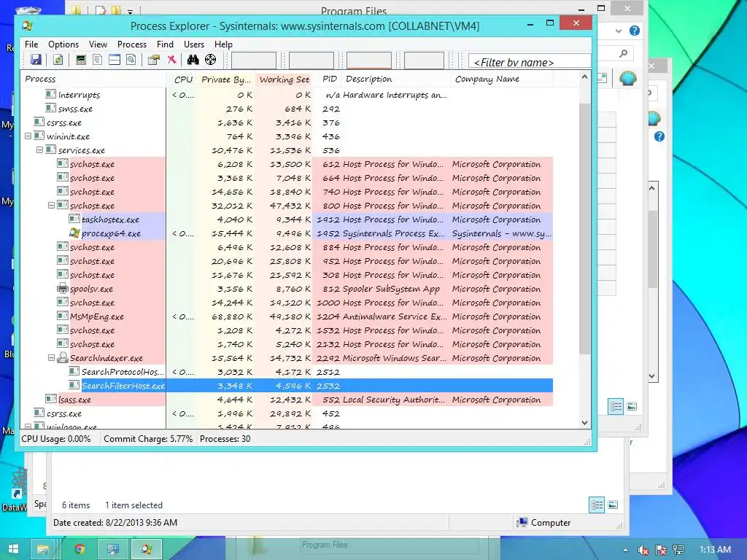Click the muted volume tray icon
The width and height of the screenshot is (747, 560).
pos(643,550)
